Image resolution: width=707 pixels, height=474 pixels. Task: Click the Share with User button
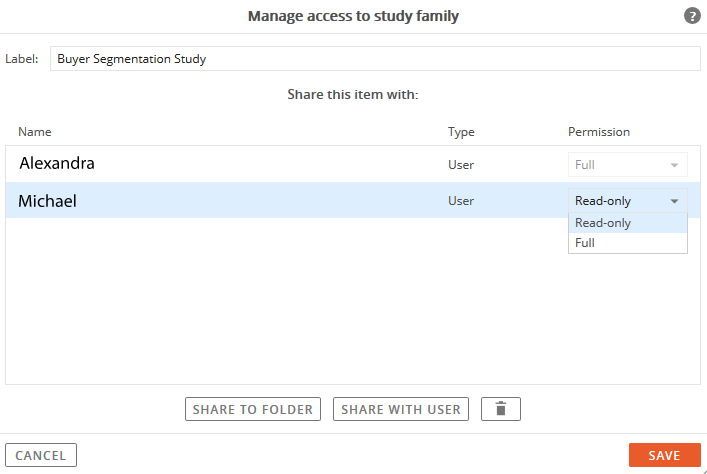[400, 409]
